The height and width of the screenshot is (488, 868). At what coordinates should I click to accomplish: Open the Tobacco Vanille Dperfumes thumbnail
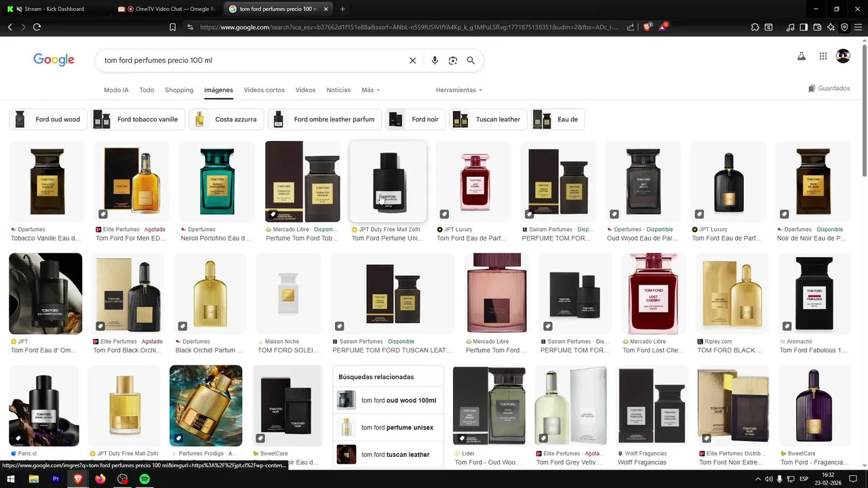(47, 182)
